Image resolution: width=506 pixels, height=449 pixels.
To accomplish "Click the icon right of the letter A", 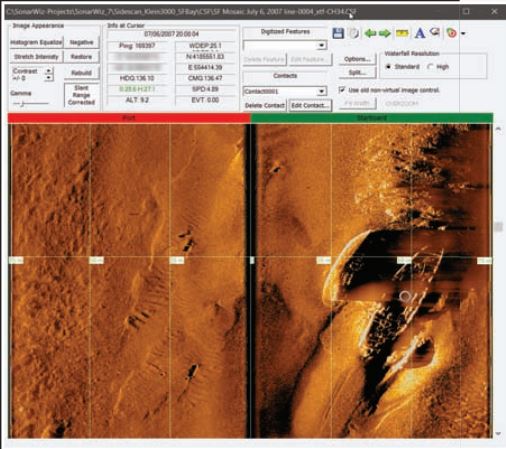I will [434, 32].
